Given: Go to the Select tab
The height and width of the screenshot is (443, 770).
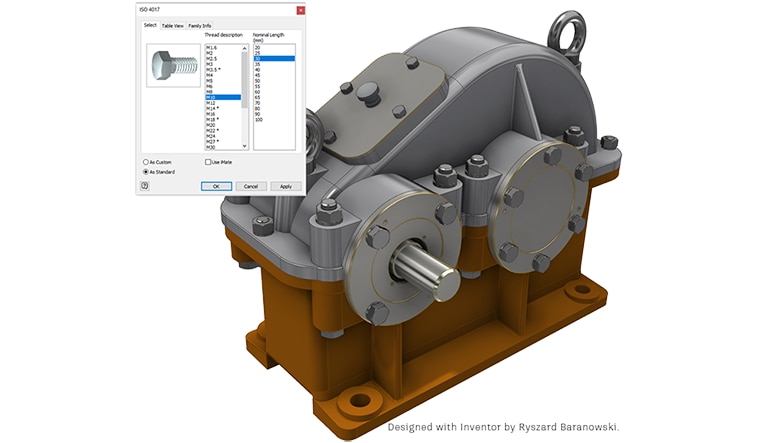Looking at the screenshot, I should pos(150,25).
